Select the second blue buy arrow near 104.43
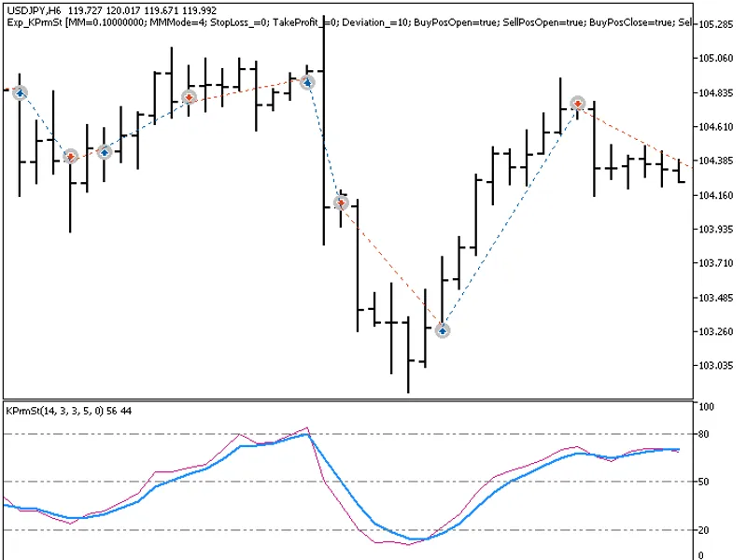The image size is (747, 560). click(105, 152)
